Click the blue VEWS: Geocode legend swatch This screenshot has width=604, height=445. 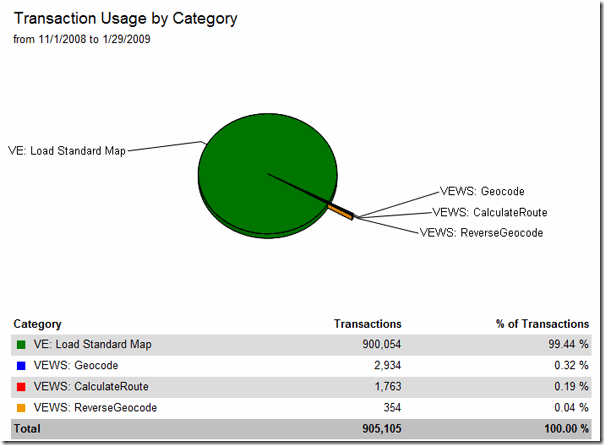(21, 366)
